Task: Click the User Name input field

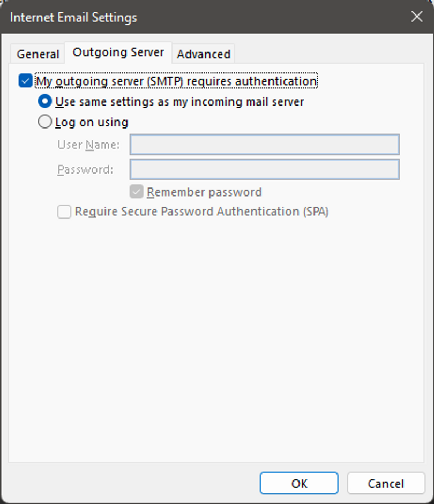Action: (x=264, y=145)
